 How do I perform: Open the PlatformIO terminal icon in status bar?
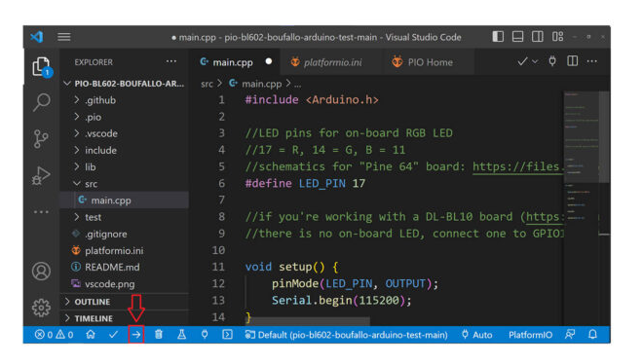227,335
